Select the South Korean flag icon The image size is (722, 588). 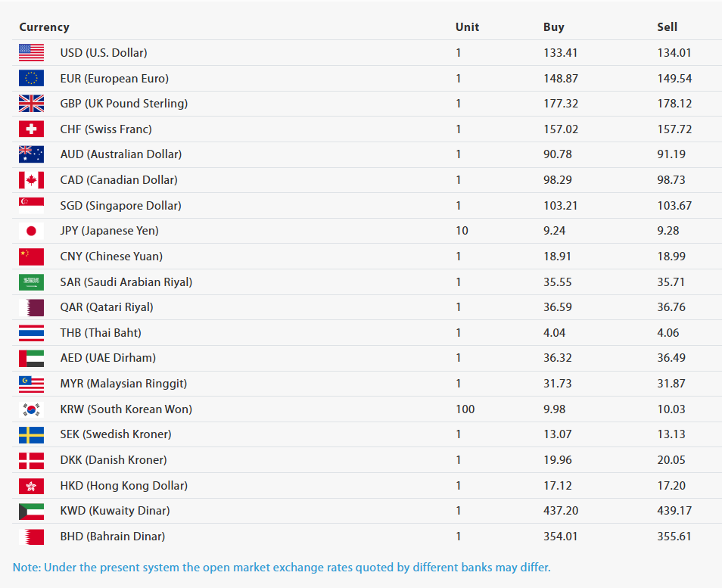point(31,409)
